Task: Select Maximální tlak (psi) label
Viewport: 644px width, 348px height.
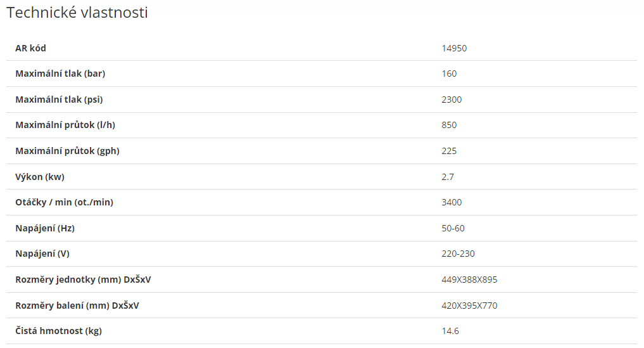Action: click(59, 100)
